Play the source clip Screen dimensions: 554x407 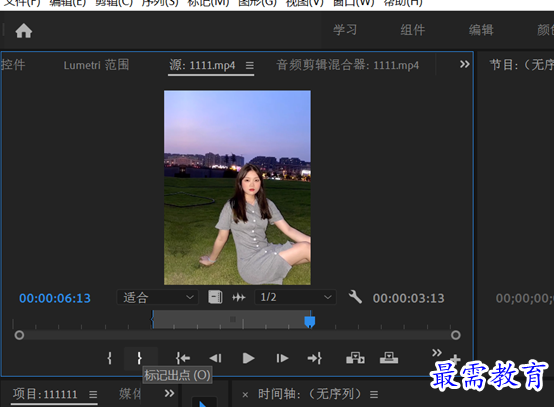point(248,358)
